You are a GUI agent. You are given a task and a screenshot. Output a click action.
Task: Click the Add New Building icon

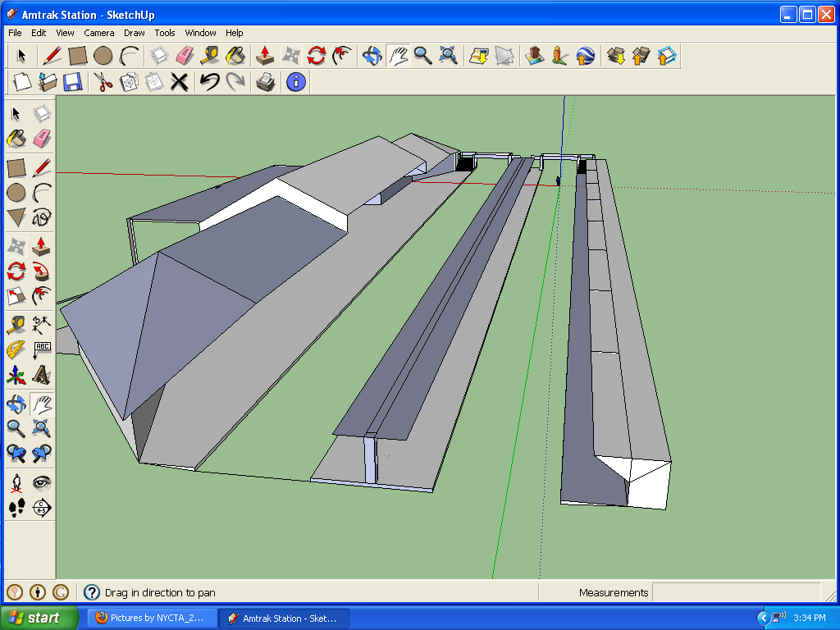(534, 56)
